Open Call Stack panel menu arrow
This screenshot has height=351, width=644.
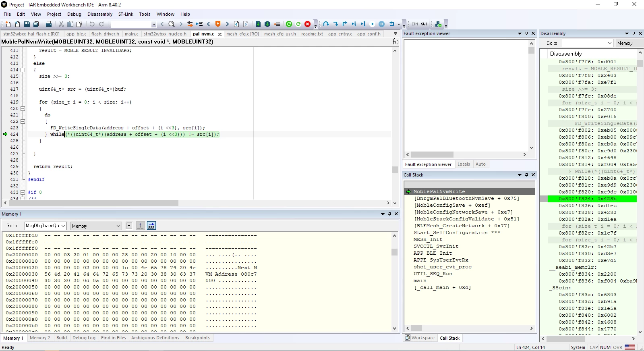(520, 175)
